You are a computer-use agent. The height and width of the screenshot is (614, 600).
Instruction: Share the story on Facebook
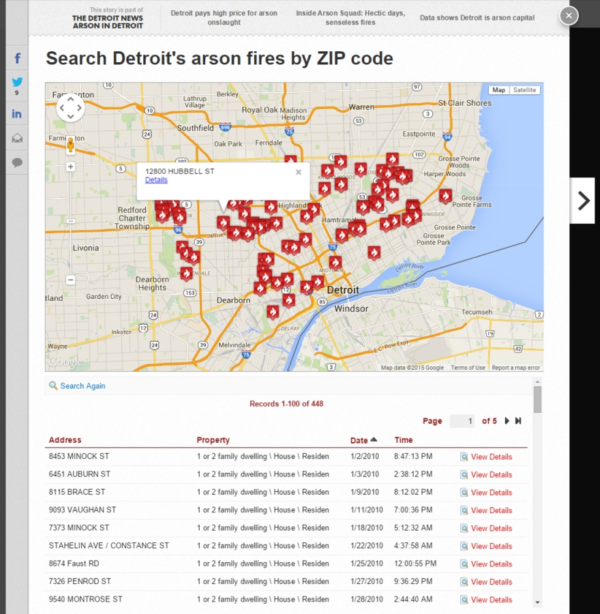(x=17, y=59)
